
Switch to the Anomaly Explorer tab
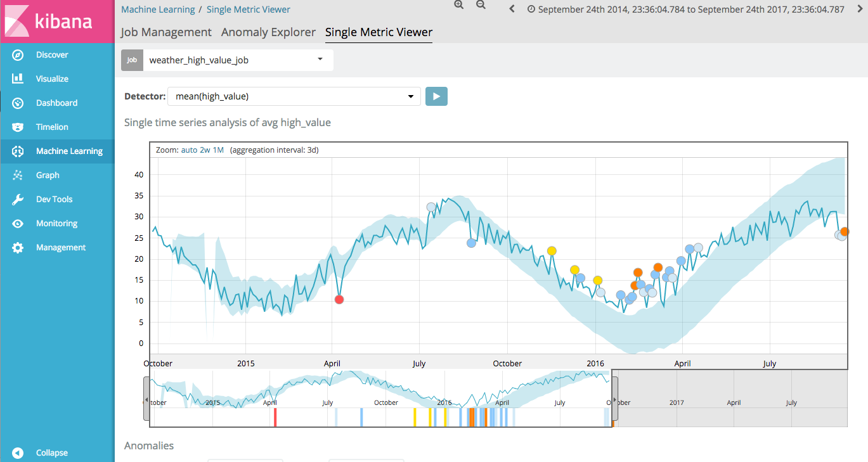point(268,32)
